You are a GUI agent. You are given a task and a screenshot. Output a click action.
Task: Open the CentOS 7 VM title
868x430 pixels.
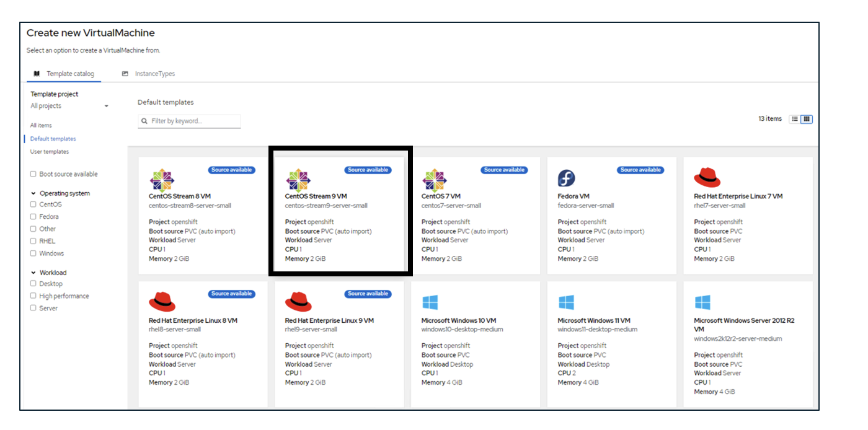click(x=441, y=196)
